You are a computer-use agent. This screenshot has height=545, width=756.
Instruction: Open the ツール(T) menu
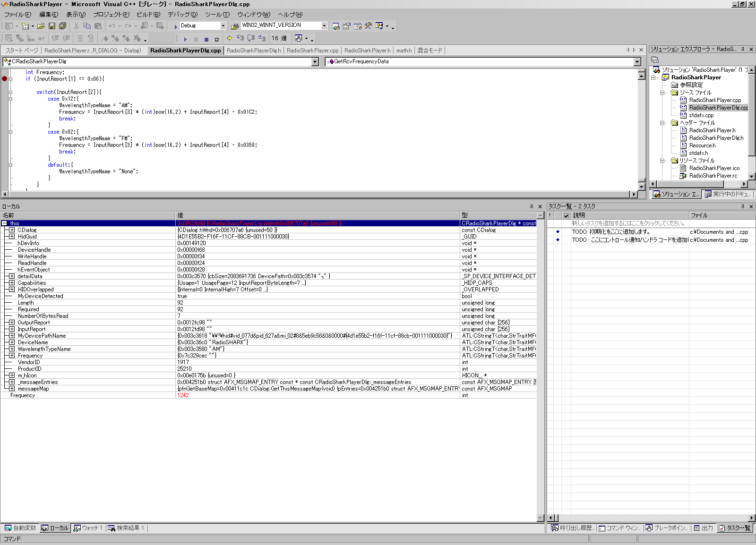217,15
